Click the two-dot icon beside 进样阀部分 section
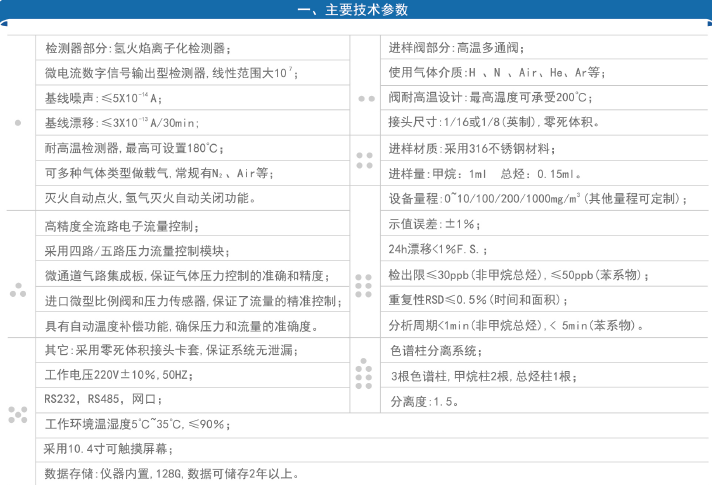 coord(365,98)
